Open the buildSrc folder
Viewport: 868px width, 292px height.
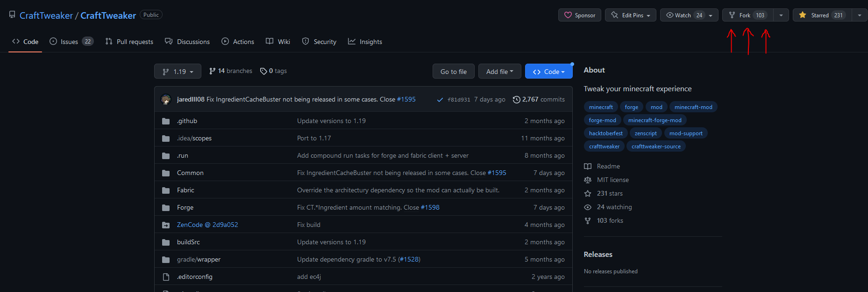point(188,242)
